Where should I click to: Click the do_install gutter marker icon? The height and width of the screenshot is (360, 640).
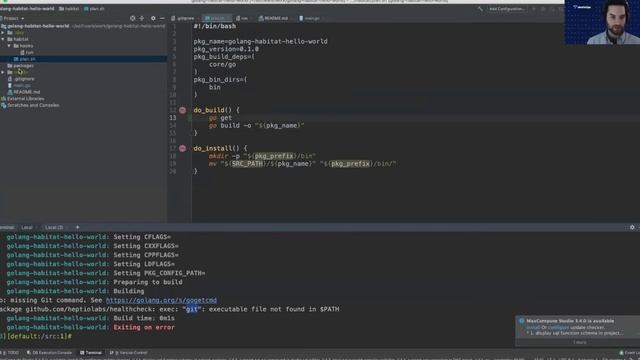pyautogui.click(x=182, y=149)
